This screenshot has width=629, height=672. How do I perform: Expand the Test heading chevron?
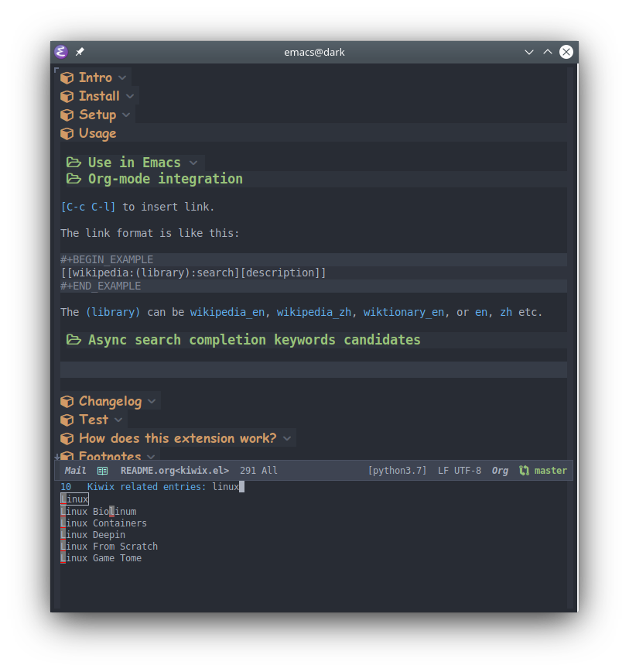(118, 420)
